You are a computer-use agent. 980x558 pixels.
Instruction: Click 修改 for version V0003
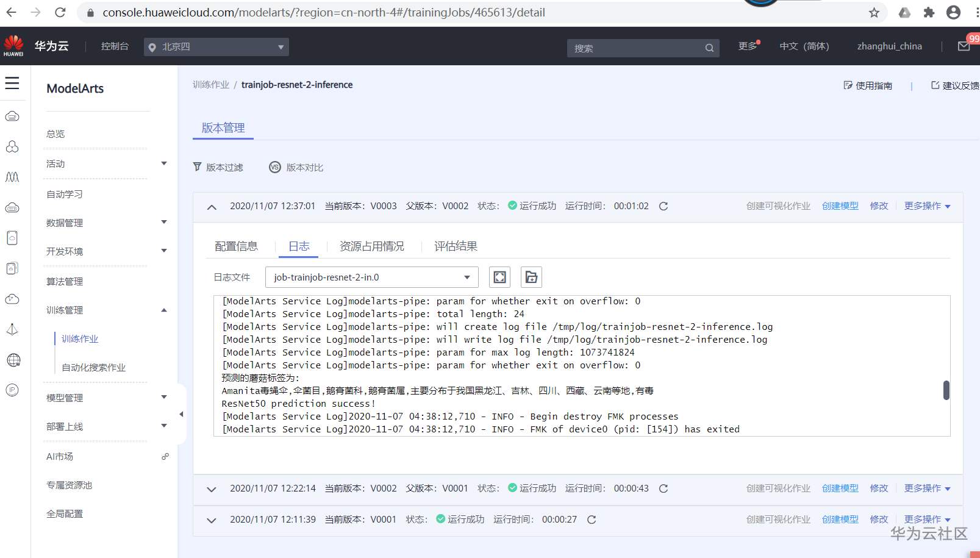879,206
